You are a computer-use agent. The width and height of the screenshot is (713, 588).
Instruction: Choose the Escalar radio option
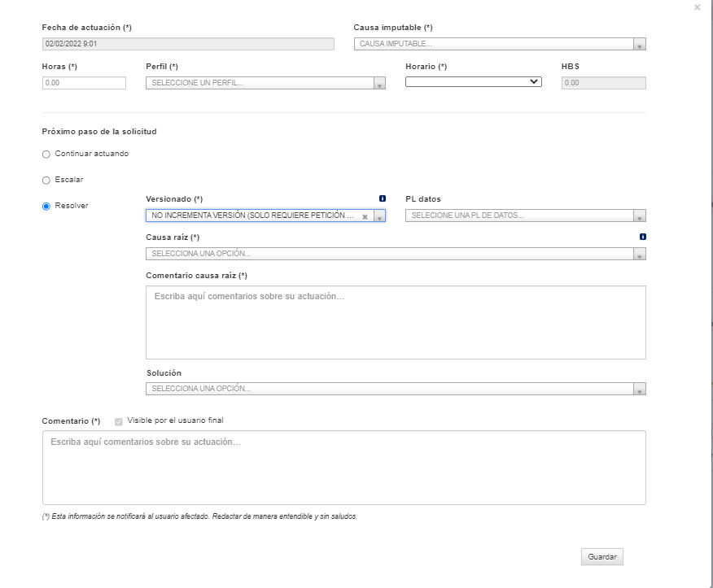[46, 181]
